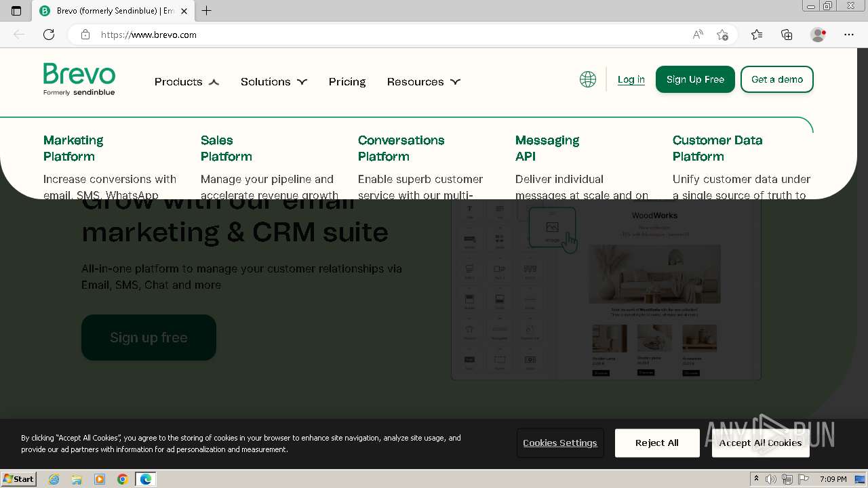The image size is (868, 488).
Task: Open the Edge profile menu
Action: click(x=818, y=35)
